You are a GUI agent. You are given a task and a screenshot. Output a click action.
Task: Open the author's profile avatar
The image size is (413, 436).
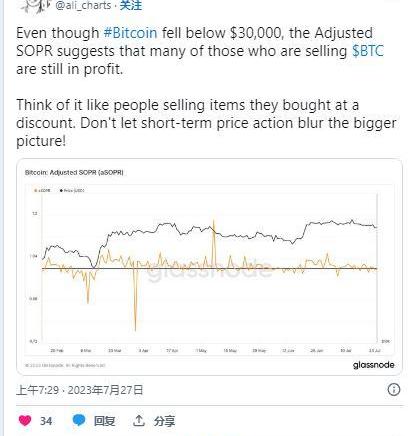click(x=33, y=6)
